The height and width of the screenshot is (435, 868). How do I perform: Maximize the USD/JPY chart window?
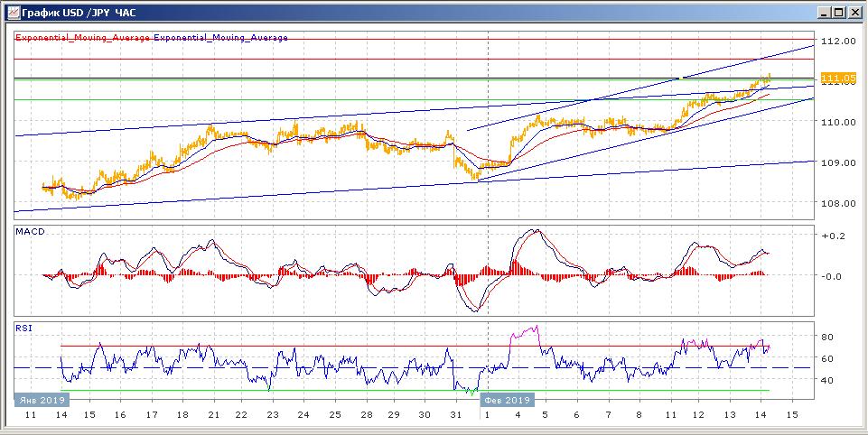(x=838, y=12)
